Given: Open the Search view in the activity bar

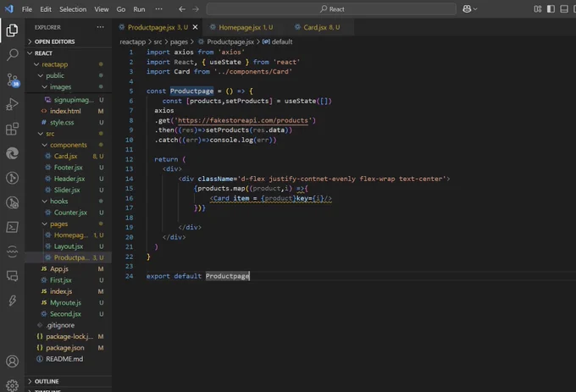Looking at the screenshot, I should point(12,55).
